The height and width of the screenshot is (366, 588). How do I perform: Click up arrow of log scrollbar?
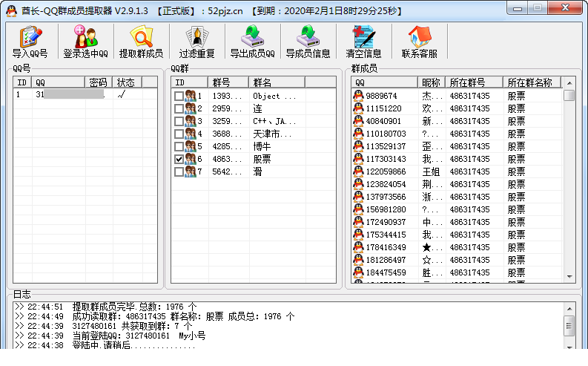point(569,309)
